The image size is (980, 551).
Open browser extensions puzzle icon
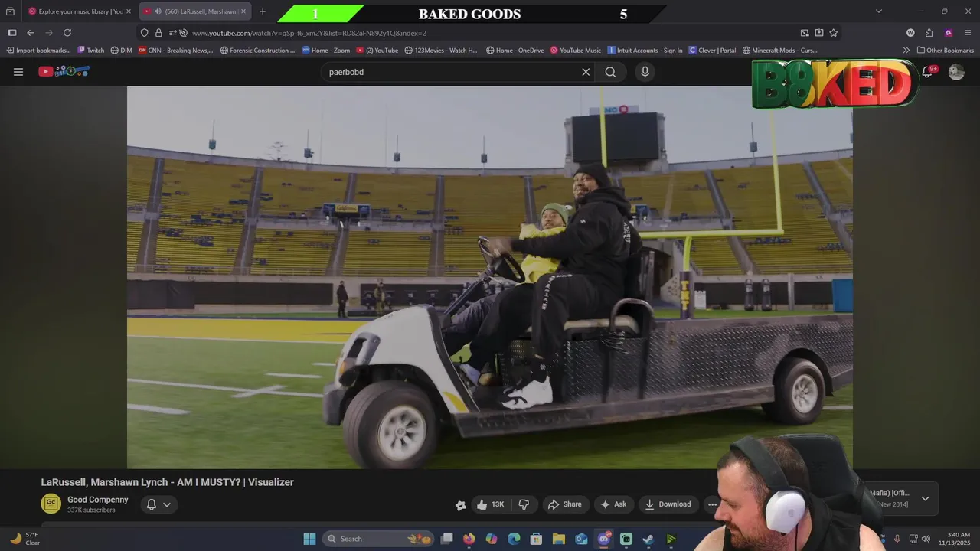(x=929, y=33)
